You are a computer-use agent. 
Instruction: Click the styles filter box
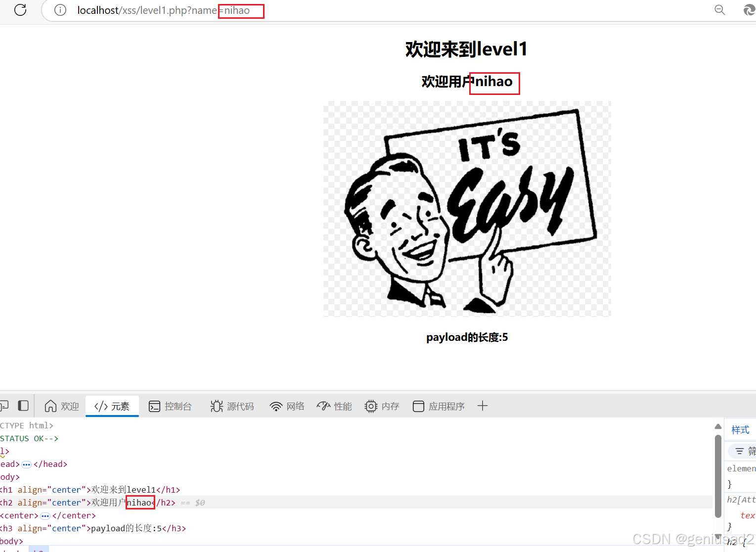point(742,451)
